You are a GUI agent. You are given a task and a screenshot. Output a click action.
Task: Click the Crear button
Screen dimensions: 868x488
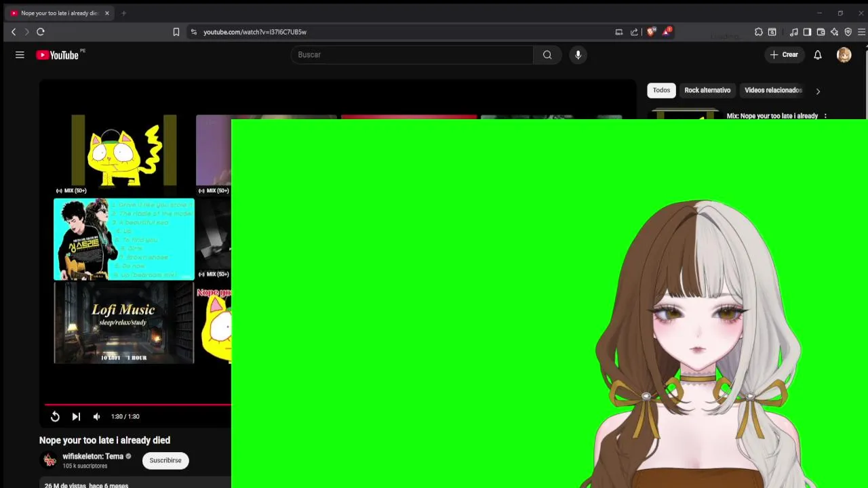tap(784, 55)
